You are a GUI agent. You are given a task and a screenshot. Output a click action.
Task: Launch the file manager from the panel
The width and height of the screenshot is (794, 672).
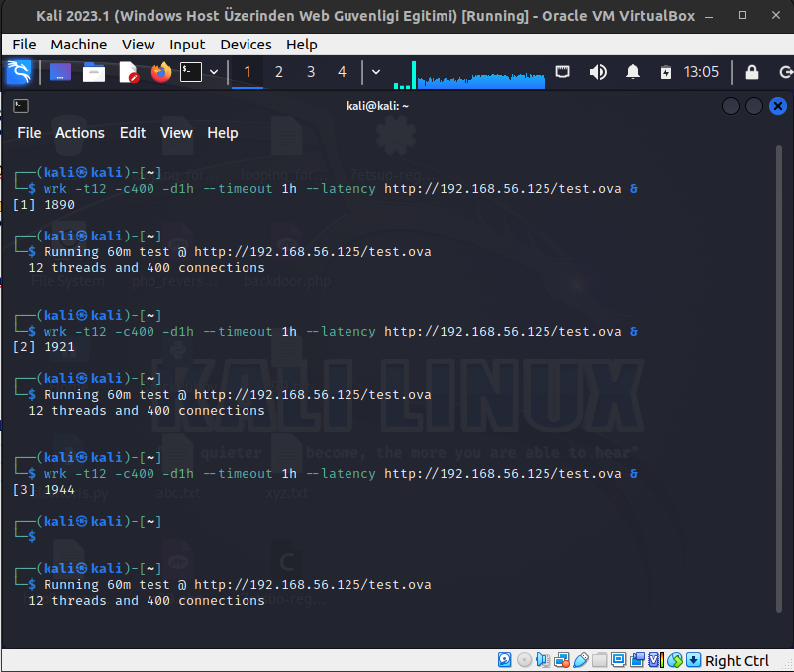click(x=94, y=72)
